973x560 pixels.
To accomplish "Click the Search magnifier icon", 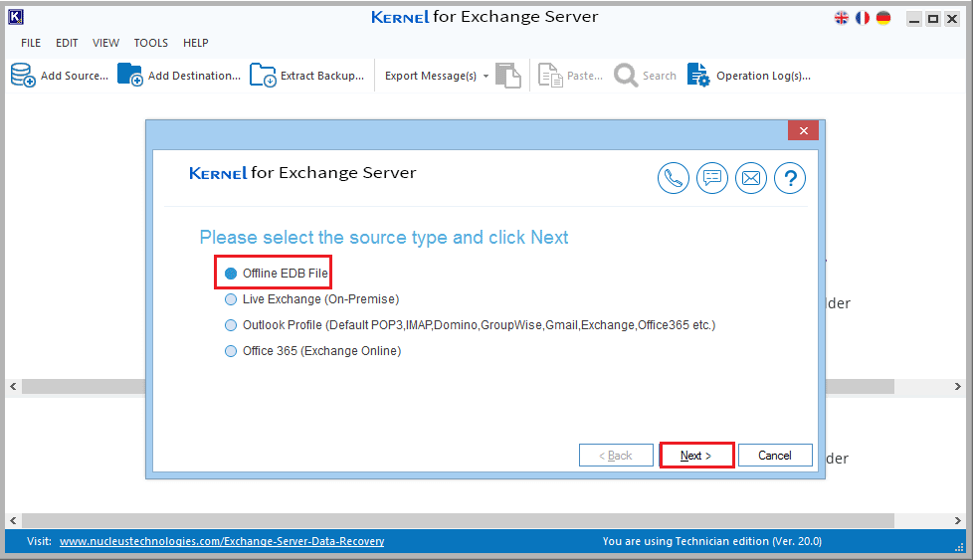I will tap(626, 75).
